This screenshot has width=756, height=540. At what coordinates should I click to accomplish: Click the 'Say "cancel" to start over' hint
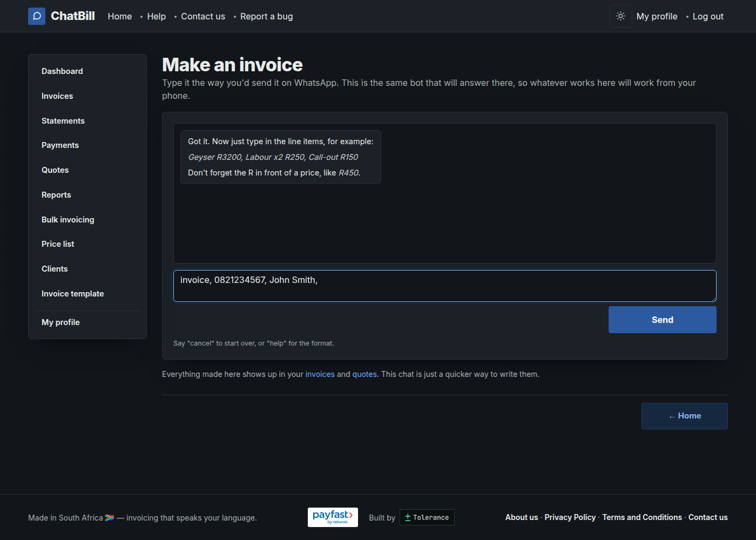(x=254, y=343)
